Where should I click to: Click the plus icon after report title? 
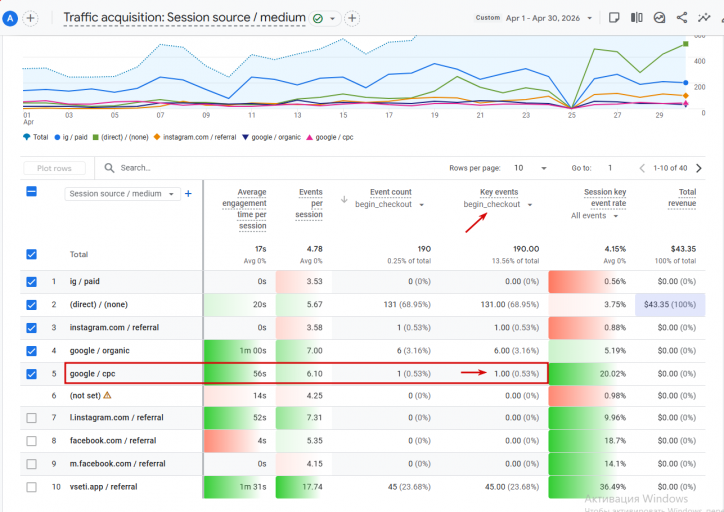tap(352, 18)
